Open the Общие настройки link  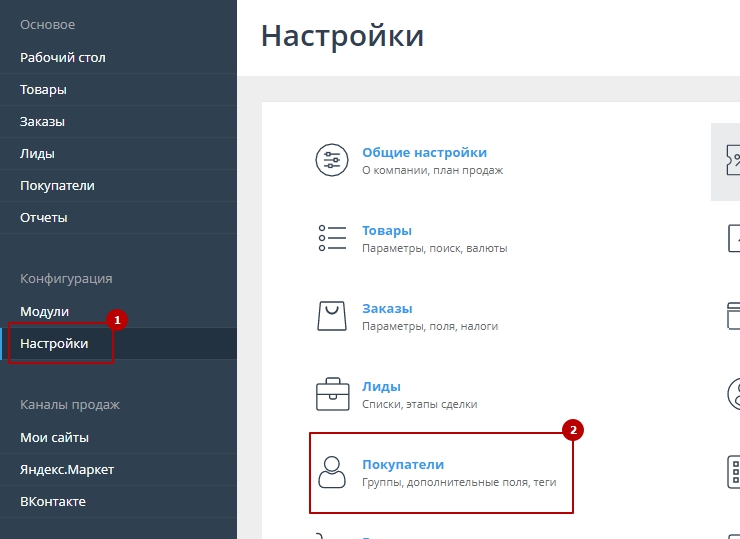tap(424, 153)
